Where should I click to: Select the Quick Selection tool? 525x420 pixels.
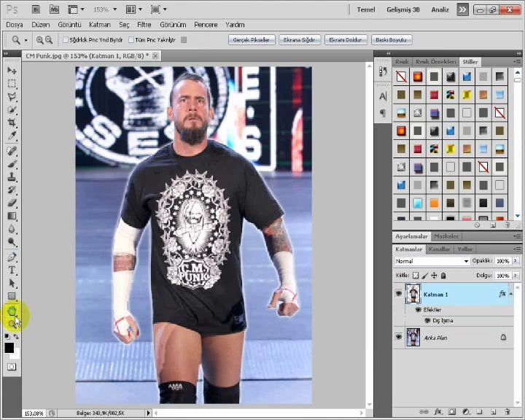click(12, 109)
